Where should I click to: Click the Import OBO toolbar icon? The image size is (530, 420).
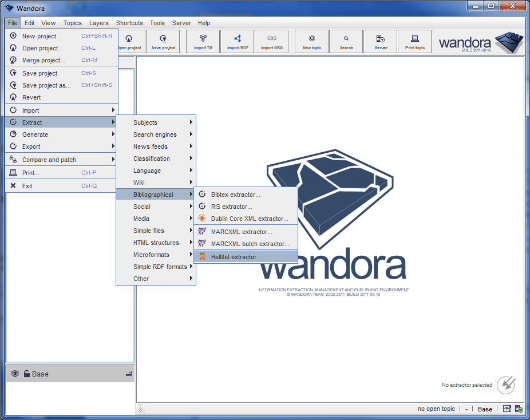(271, 42)
